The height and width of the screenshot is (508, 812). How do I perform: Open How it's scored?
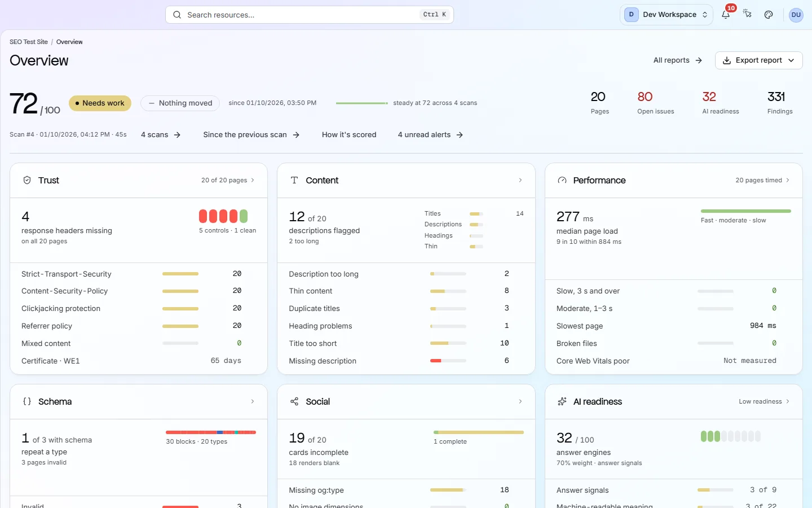(349, 135)
